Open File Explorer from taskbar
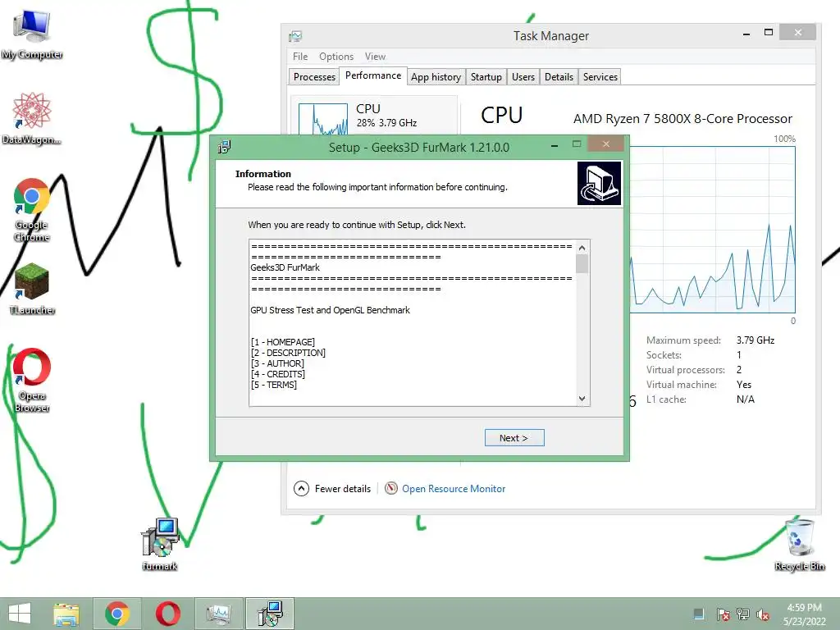 point(66,614)
